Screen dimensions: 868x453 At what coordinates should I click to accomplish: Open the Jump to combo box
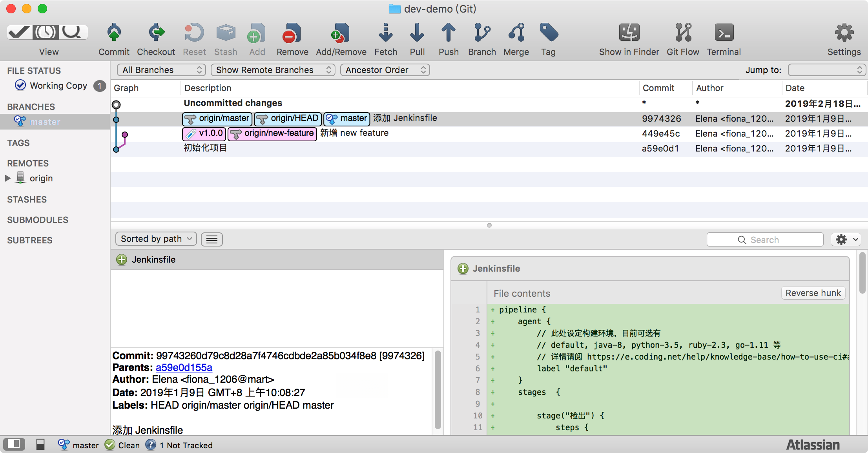tap(826, 70)
